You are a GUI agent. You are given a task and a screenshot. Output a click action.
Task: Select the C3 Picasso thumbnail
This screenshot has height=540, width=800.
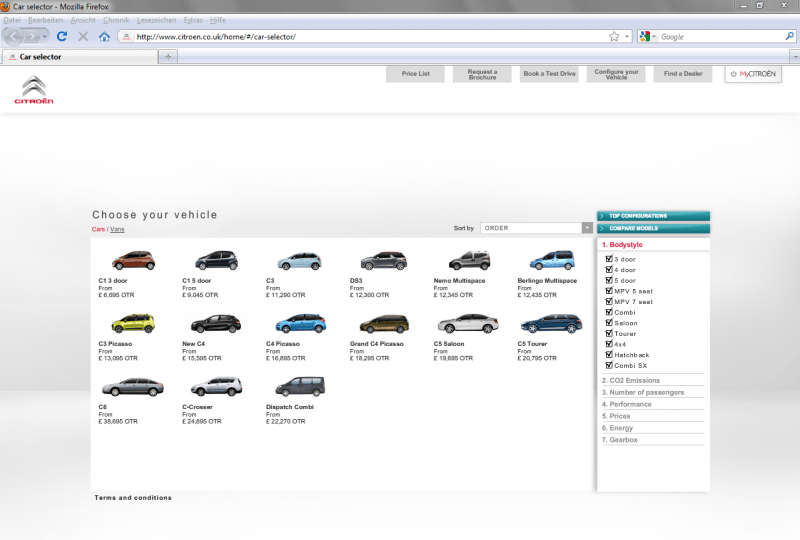pos(133,323)
